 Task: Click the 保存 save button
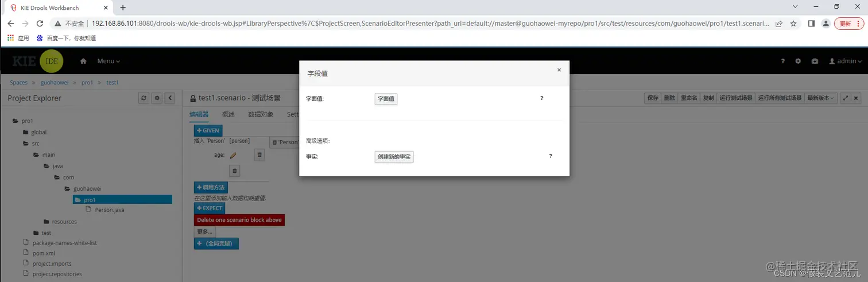(x=653, y=98)
